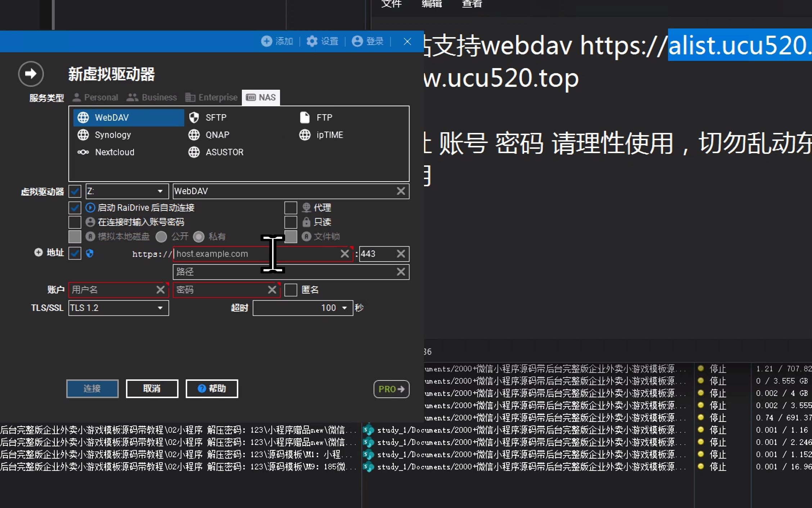Disable auto-connect on RaiDrive startup

click(75, 208)
